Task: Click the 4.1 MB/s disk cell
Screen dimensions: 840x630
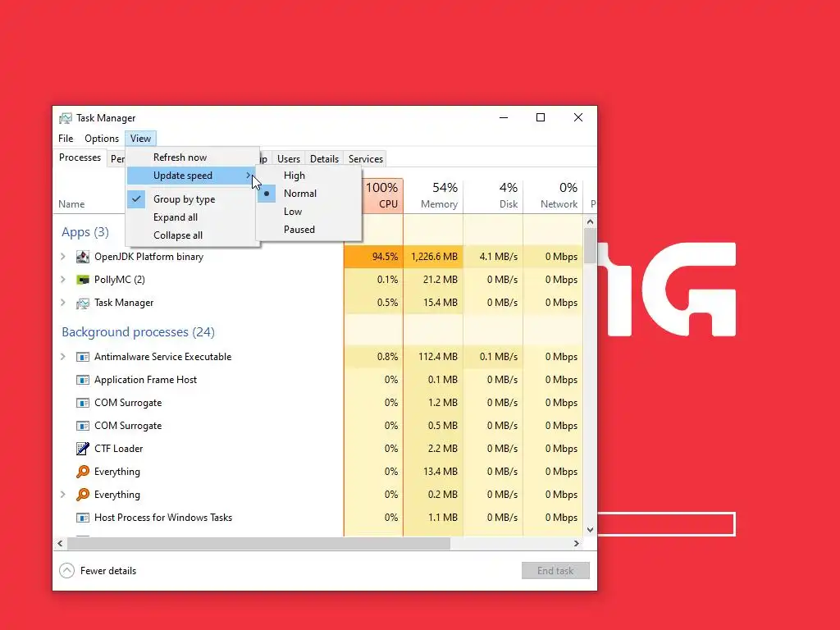Action: pos(493,257)
